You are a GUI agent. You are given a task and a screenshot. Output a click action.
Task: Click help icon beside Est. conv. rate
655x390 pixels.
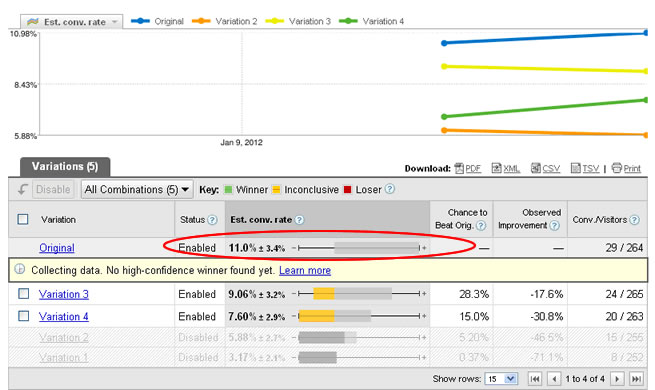(x=299, y=220)
